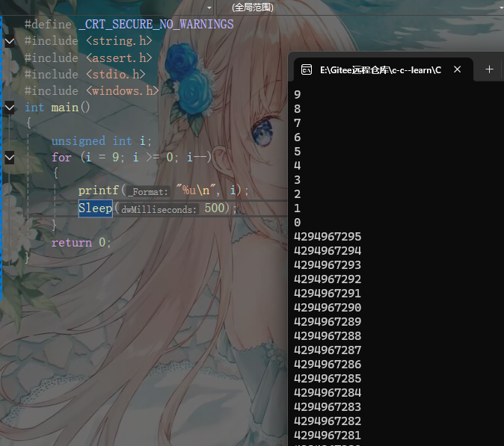The image size is (504, 446).
Task: Click the 'return 0;' statement
Action: tap(82, 243)
